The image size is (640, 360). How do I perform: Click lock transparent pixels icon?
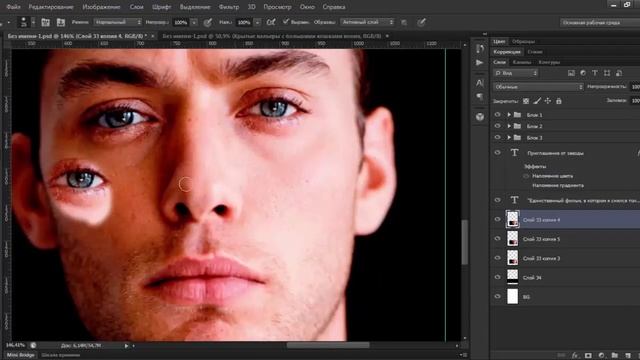(x=526, y=101)
